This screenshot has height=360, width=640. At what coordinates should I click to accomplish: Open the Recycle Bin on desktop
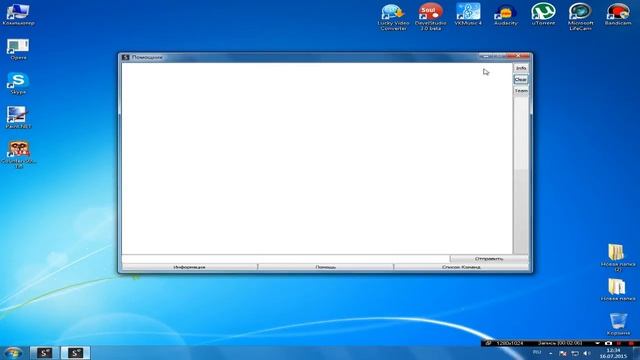coord(618,324)
